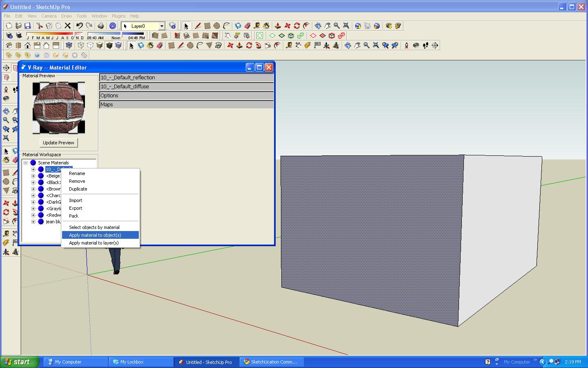This screenshot has width=588, height=368.
Task: Switch to SketchUcation Comm taskbar button
Action: 272,362
